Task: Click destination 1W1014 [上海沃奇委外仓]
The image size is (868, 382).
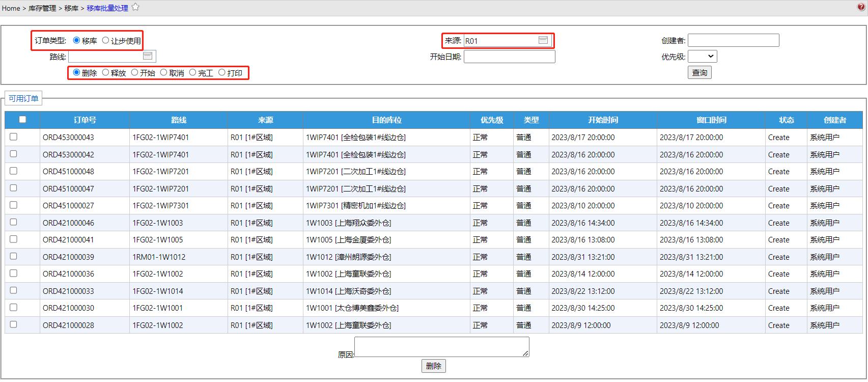Action: tap(348, 291)
